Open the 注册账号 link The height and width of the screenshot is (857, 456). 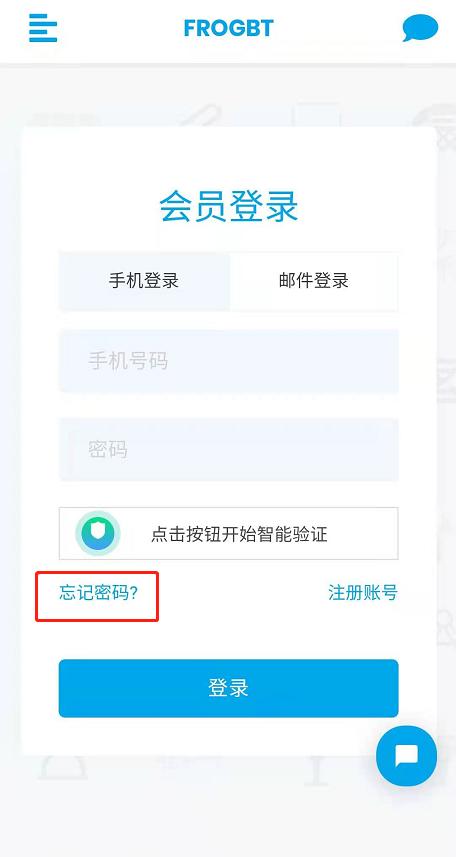point(363,592)
